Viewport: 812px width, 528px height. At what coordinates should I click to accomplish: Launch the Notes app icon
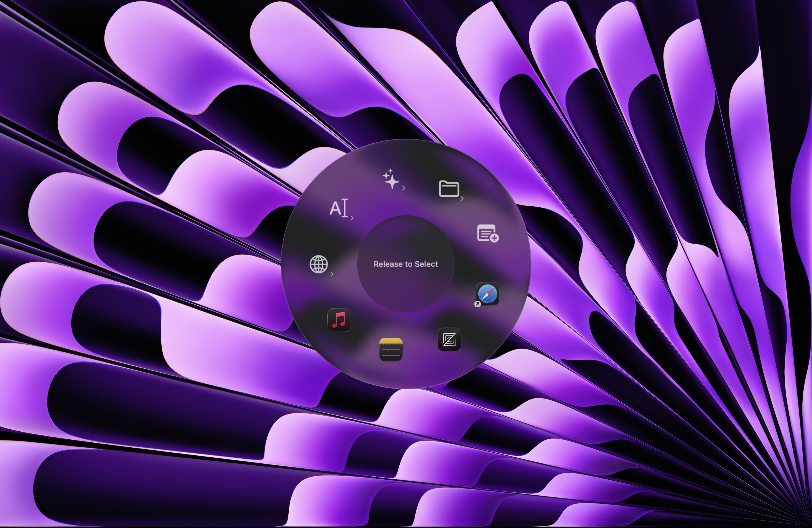391,350
